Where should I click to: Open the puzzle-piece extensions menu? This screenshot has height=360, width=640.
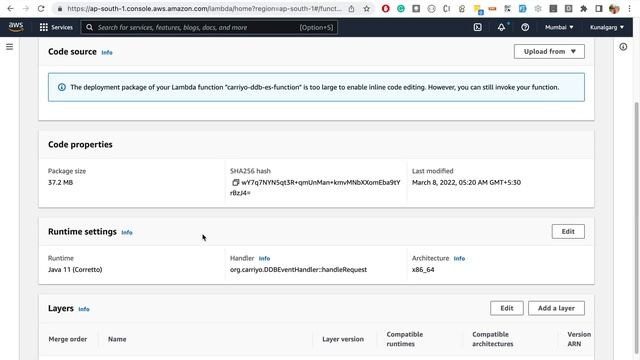tap(584, 9)
